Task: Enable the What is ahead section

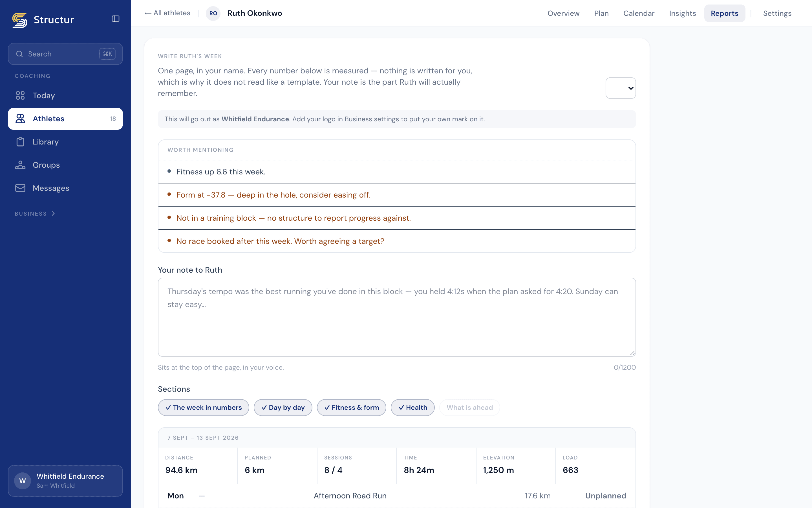Action: click(469, 408)
